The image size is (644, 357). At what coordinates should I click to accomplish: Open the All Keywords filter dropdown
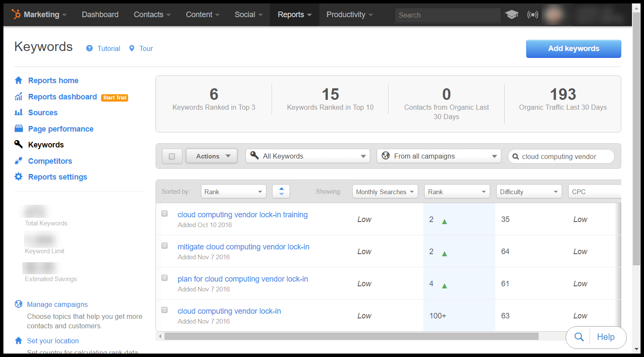click(x=308, y=156)
